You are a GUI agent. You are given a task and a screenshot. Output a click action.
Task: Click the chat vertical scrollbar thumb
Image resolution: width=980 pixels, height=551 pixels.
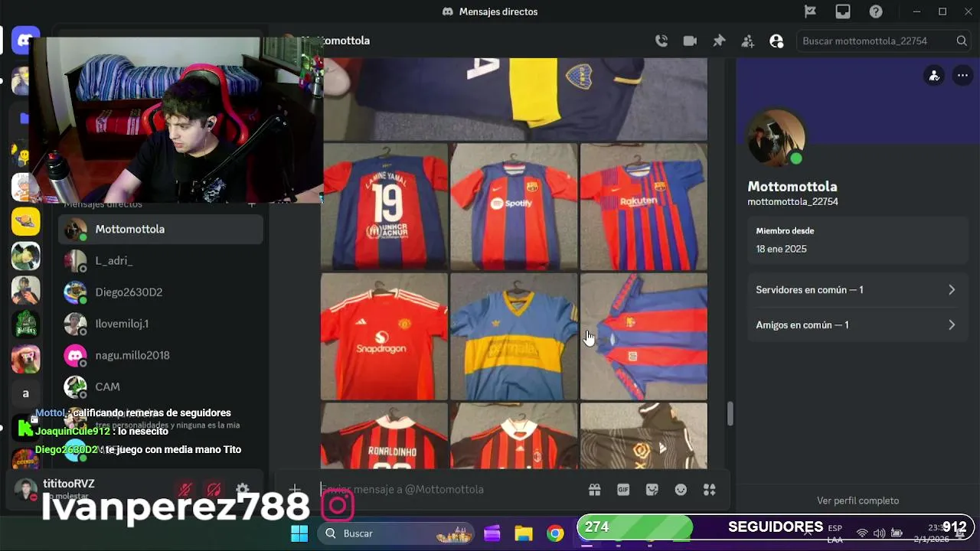point(730,414)
